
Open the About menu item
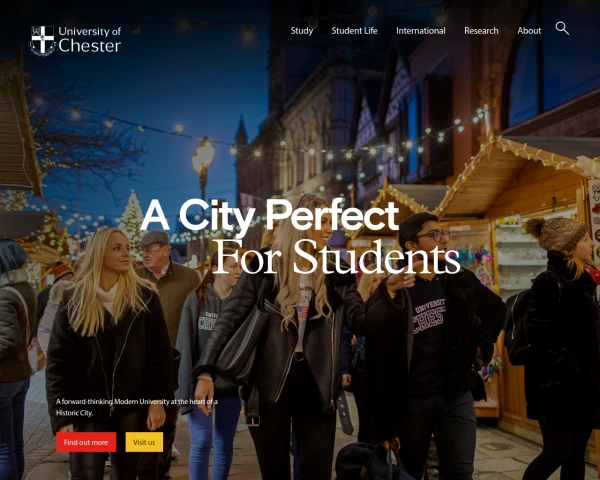coord(529,31)
